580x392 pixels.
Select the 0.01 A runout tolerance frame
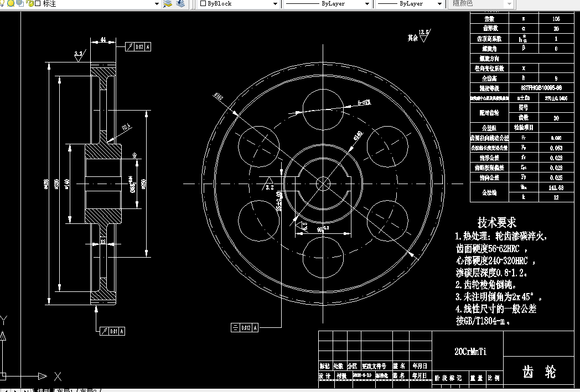tap(112, 331)
